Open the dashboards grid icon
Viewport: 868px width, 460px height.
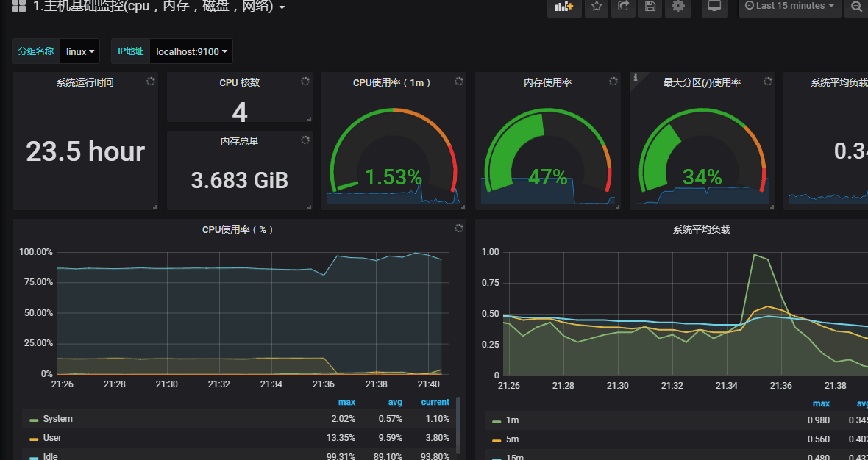coord(18,7)
